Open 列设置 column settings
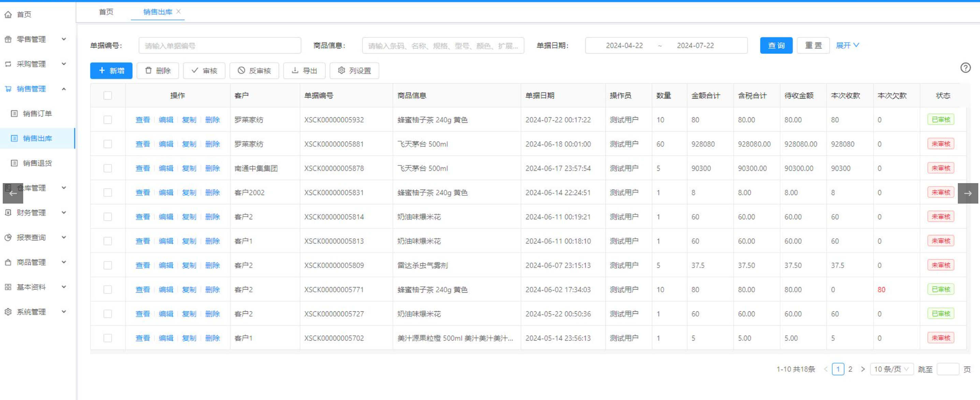980x400 pixels. (354, 71)
